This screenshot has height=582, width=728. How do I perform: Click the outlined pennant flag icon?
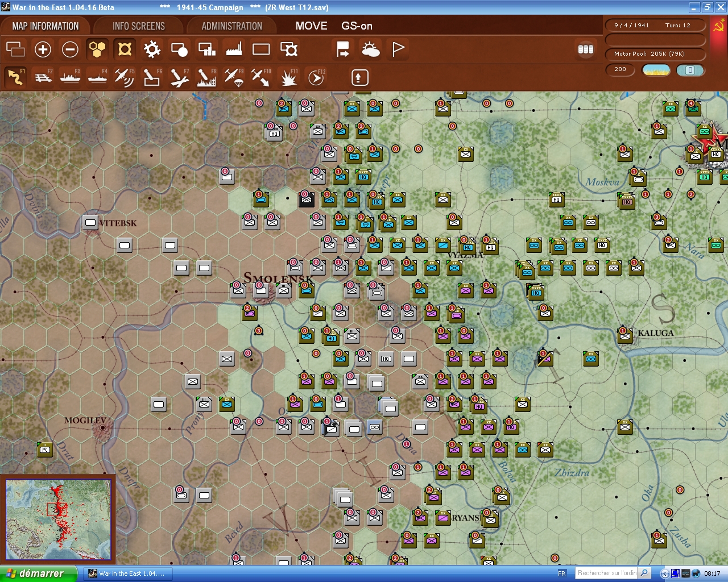[x=398, y=49]
